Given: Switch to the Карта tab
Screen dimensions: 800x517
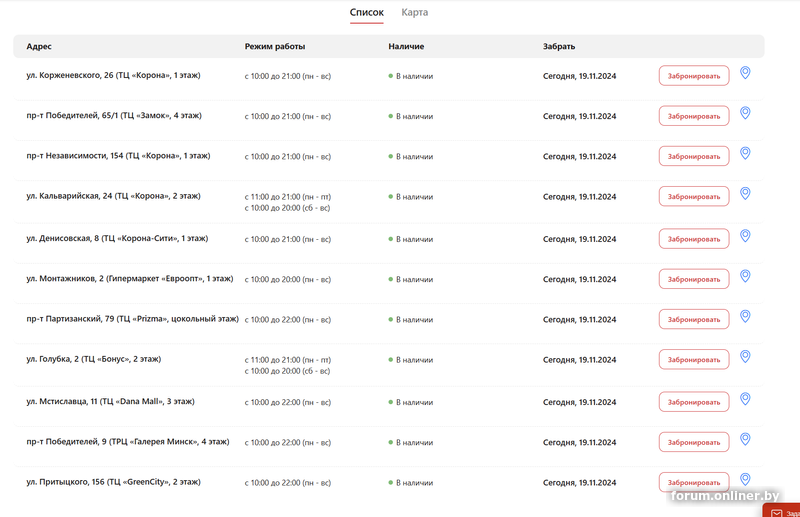Looking at the screenshot, I should 414,12.
